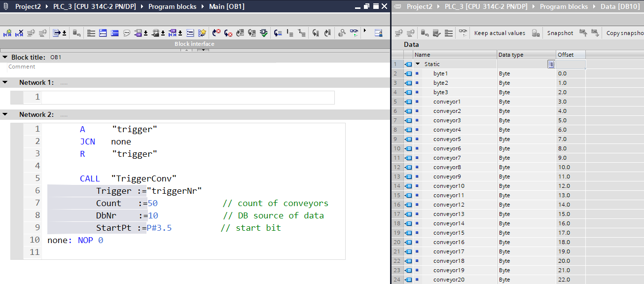644x284 pixels.
Task: Collapse the Static tree node in DB10
Action: coord(418,64)
